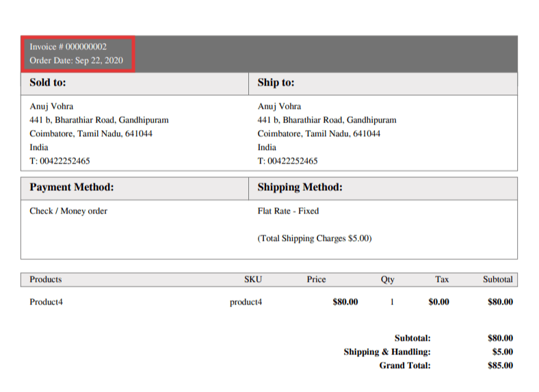Click the Order Date Sep 22, 2020 line

click(x=76, y=61)
